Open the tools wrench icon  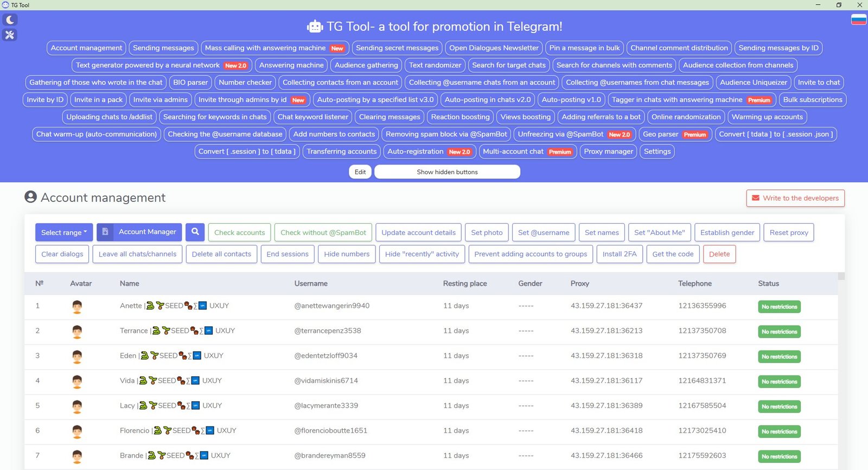(x=10, y=35)
